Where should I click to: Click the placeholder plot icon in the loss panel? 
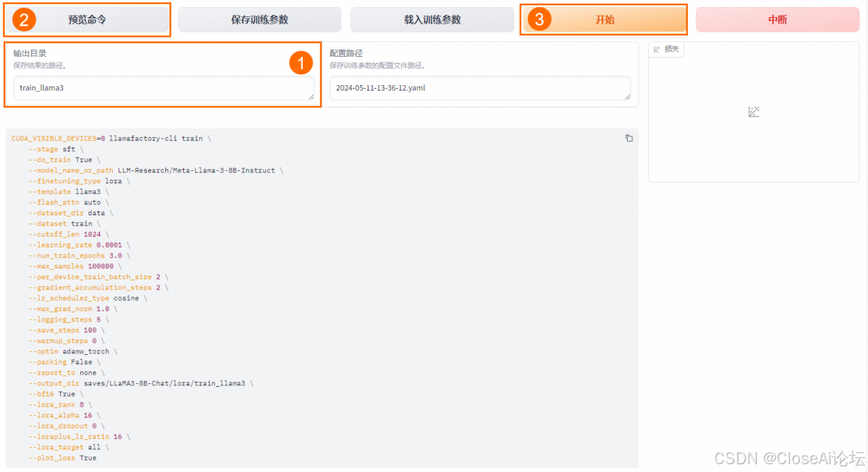754,112
